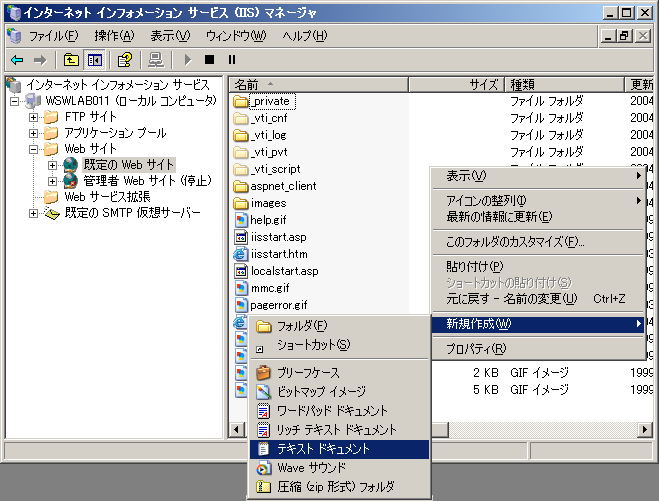Click the back arrow toolbar icon
This screenshot has width=659, height=501.
point(16,60)
